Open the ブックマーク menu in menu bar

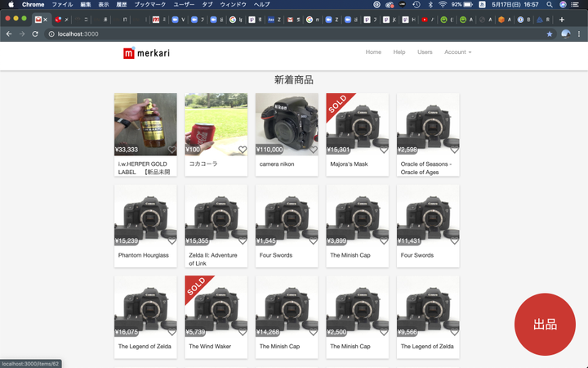149,5
